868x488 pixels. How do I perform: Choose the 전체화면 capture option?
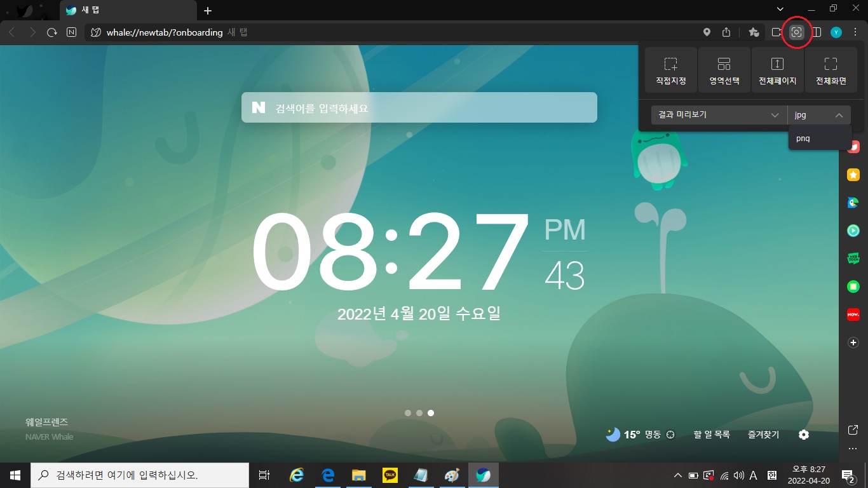831,71
